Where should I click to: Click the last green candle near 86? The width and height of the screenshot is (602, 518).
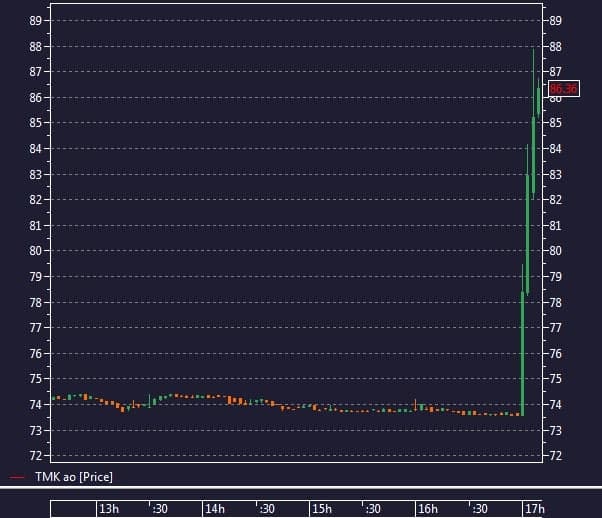click(x=539, y=101)
